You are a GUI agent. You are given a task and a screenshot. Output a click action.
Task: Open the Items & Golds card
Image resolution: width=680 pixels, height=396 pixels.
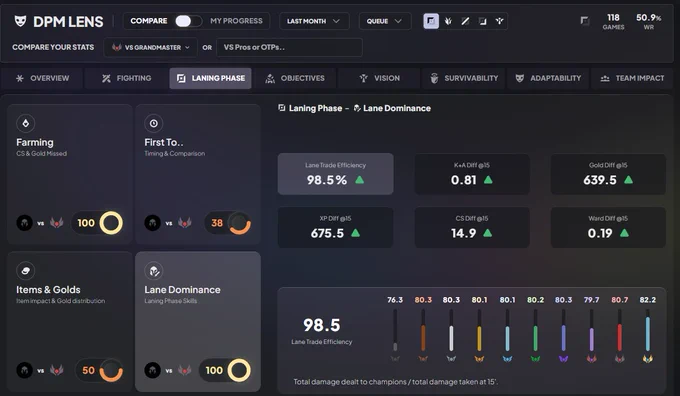70,321
